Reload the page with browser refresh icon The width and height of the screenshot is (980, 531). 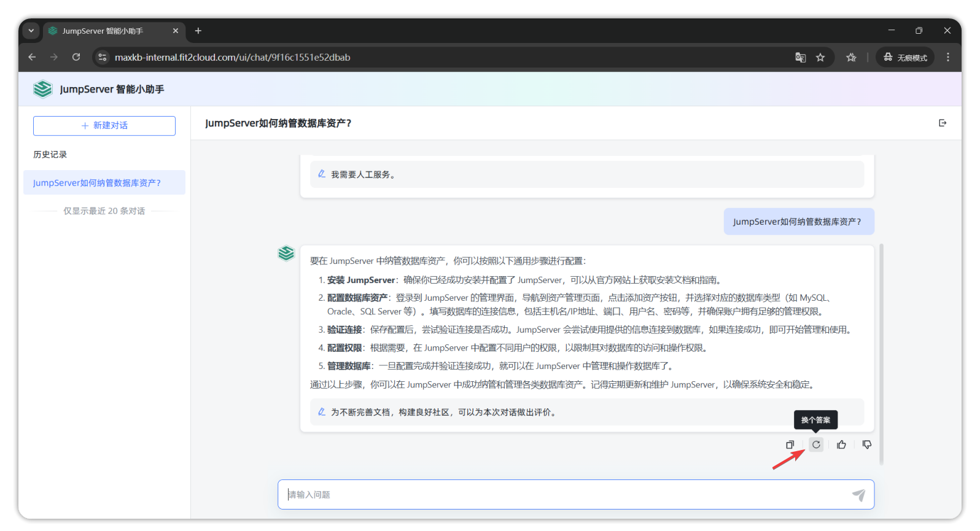click(x=76, y=57)
